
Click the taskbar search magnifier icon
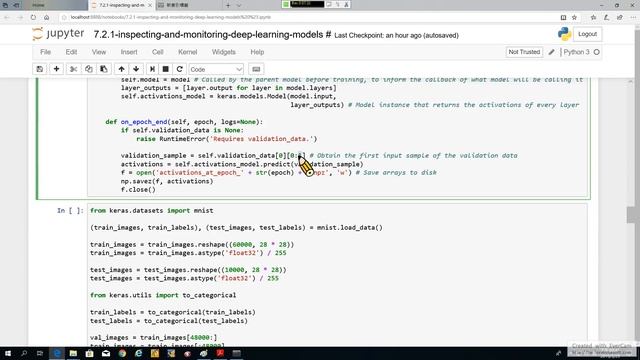(24, 353)
